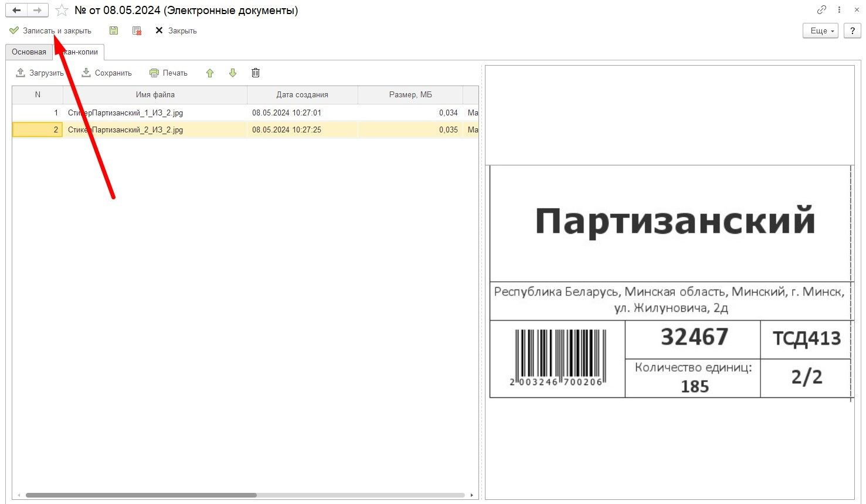Screen dimensions: 866x504
Task: Click the green floppy disk save icon
Action: [114, 30]
